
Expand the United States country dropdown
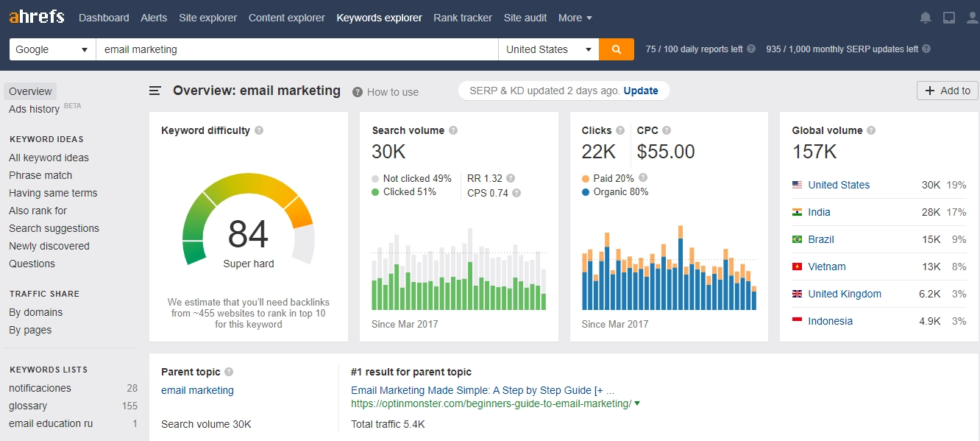coord(548,49)
